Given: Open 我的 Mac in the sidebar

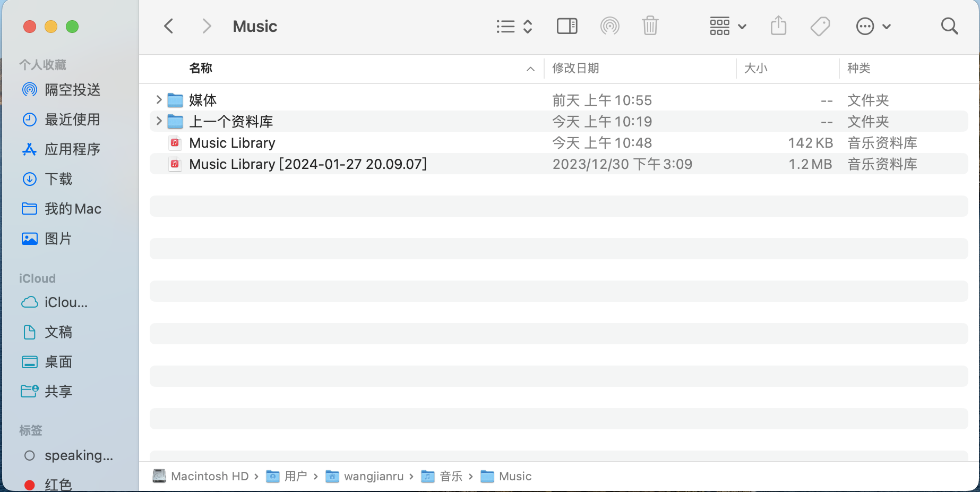Looking at the screenshot, I should [x=73, y=208].
